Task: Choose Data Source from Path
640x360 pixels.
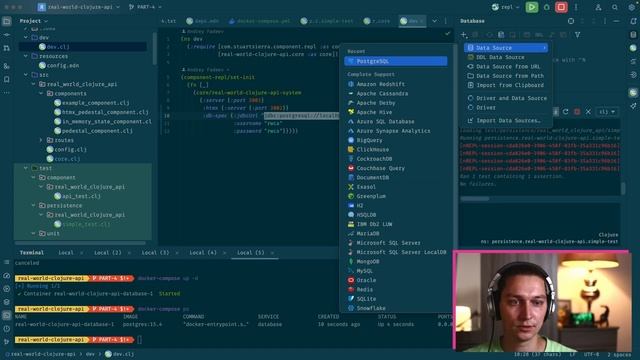Action: click(506, 76)
